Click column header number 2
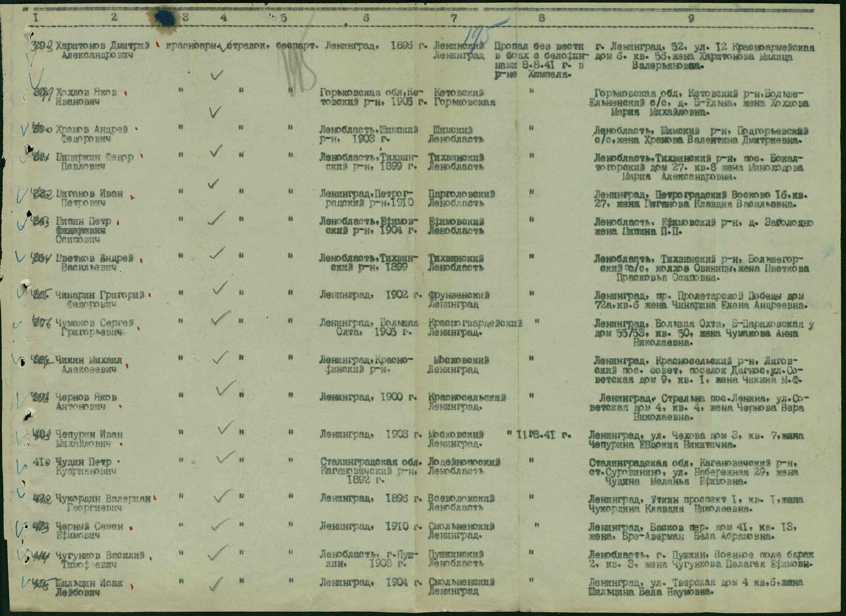This screenshot has height=616, width=846. point(114,17)
